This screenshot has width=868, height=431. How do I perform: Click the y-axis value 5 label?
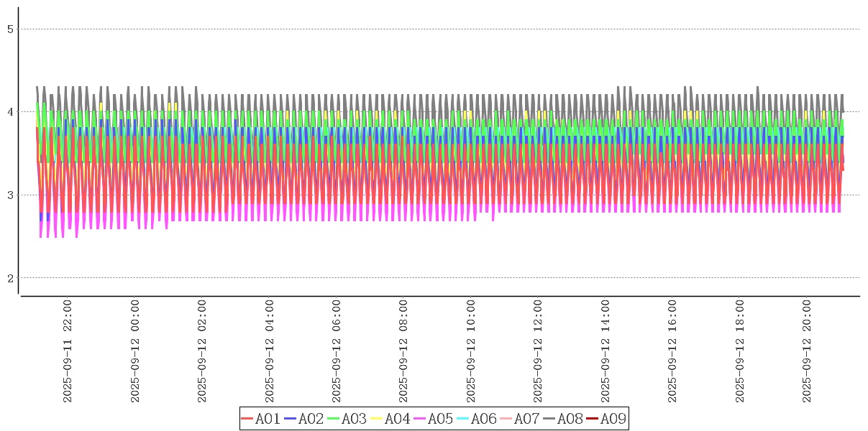click(x=11, y=29)
